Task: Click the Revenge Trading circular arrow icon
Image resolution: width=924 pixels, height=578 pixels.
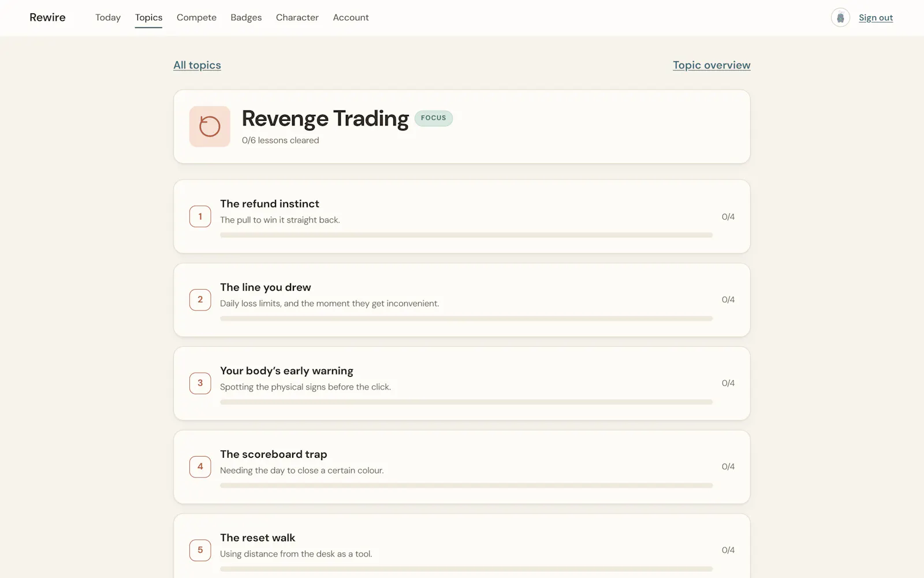Action: tap(210, 127)
